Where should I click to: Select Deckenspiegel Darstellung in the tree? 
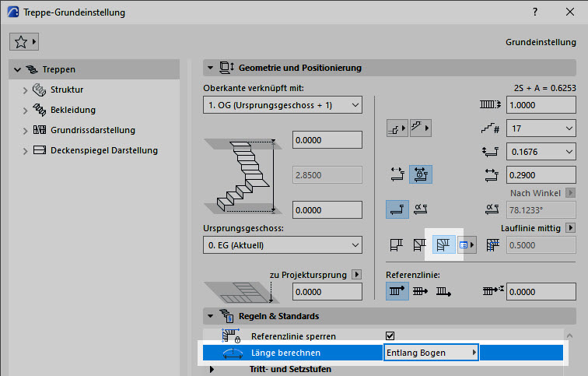pyautogui.click(x=104, y=150)
